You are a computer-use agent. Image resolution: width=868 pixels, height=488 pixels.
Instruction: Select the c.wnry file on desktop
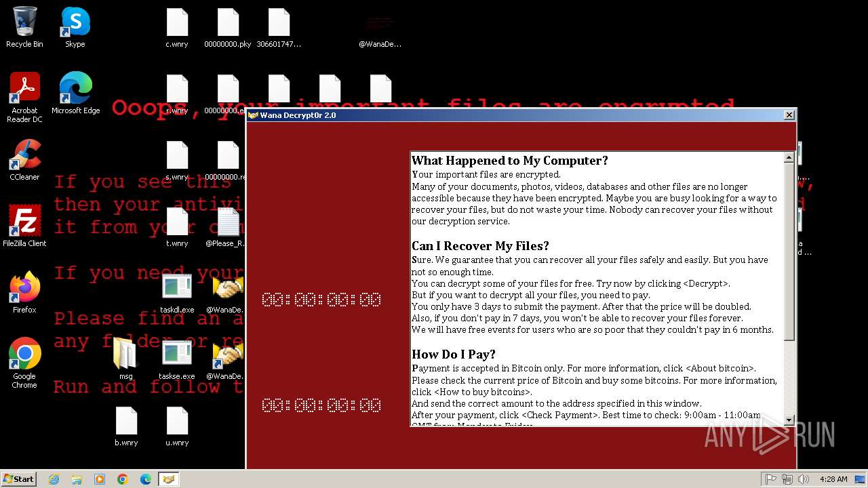tap(177, 27)
